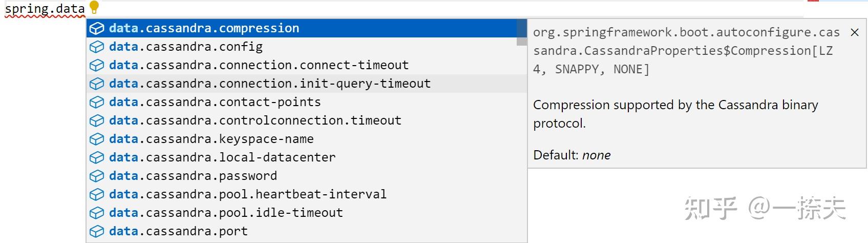Pick data.cassandra.keyspace-name from list
This screenshot has height=243, width=868.
tap(306, 139)
